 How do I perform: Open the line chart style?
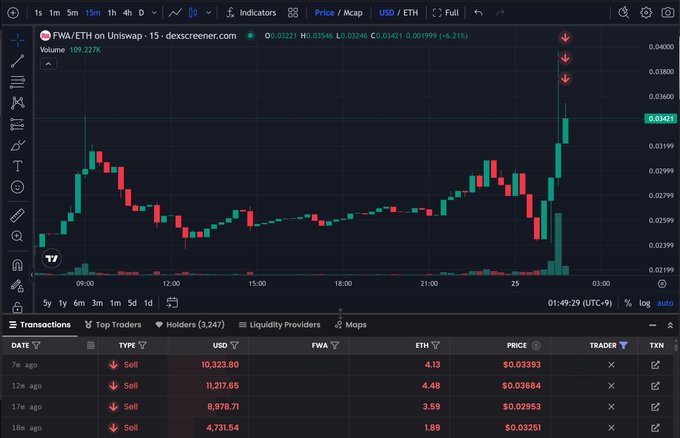click(x=175, y=13)
